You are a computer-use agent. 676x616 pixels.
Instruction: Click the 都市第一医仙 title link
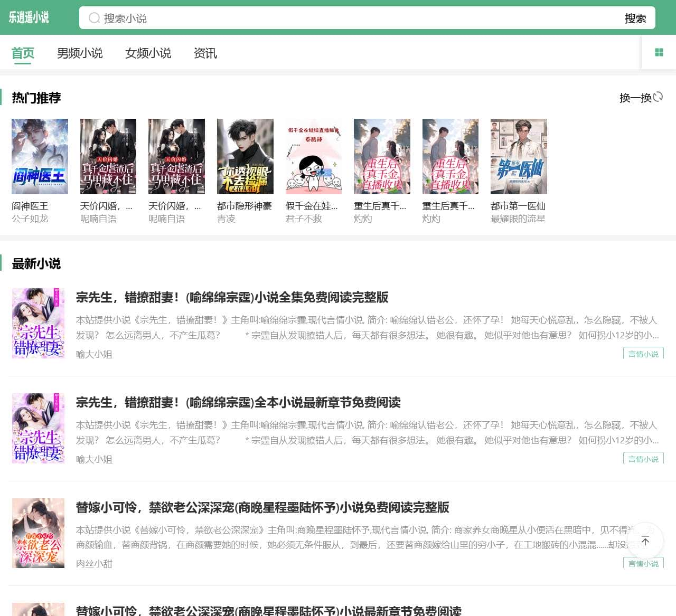[518, 206]
